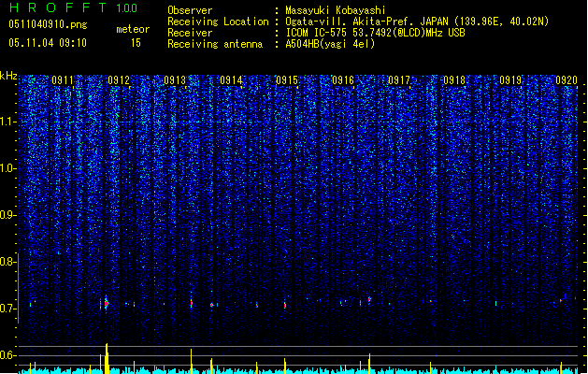Click the 1.1 kHz axis label
The width and height of the screenshot is (588, 374).
[7, 122]
